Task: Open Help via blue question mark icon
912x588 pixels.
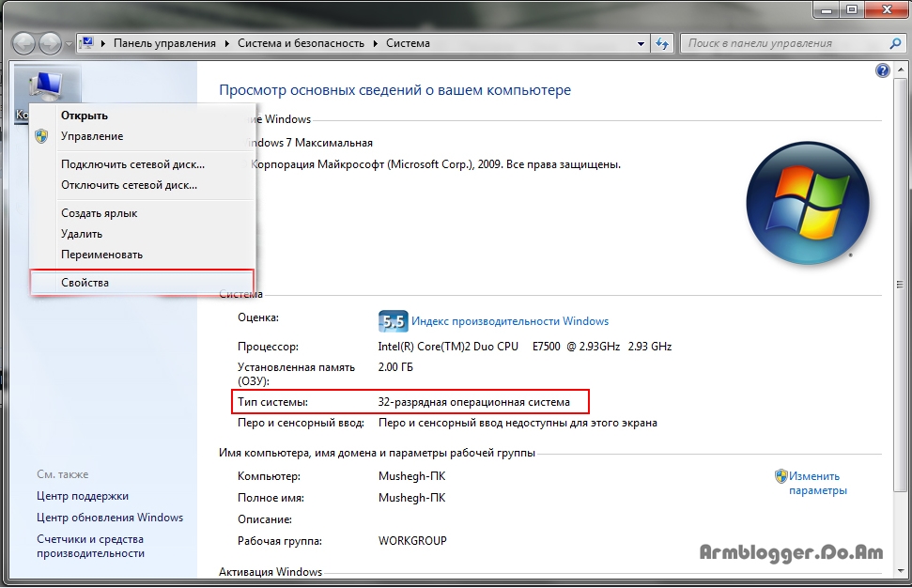Action: click(882, 71)
